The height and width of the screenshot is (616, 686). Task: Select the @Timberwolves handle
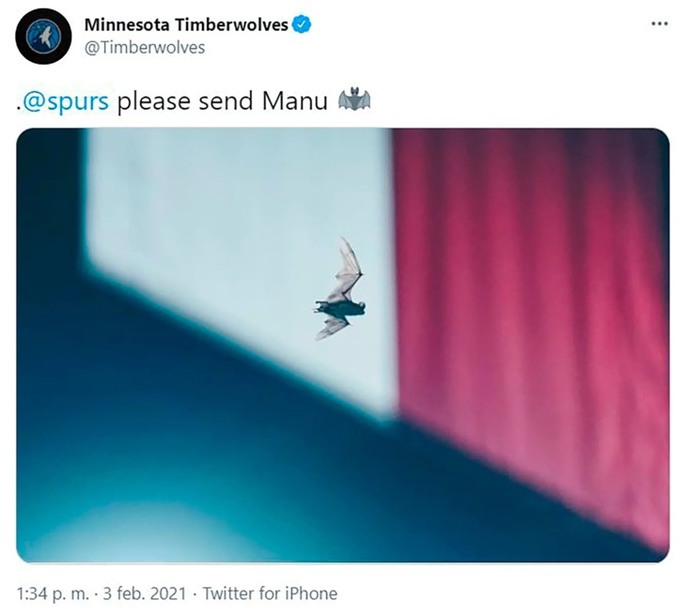click(x=145, y=48)
